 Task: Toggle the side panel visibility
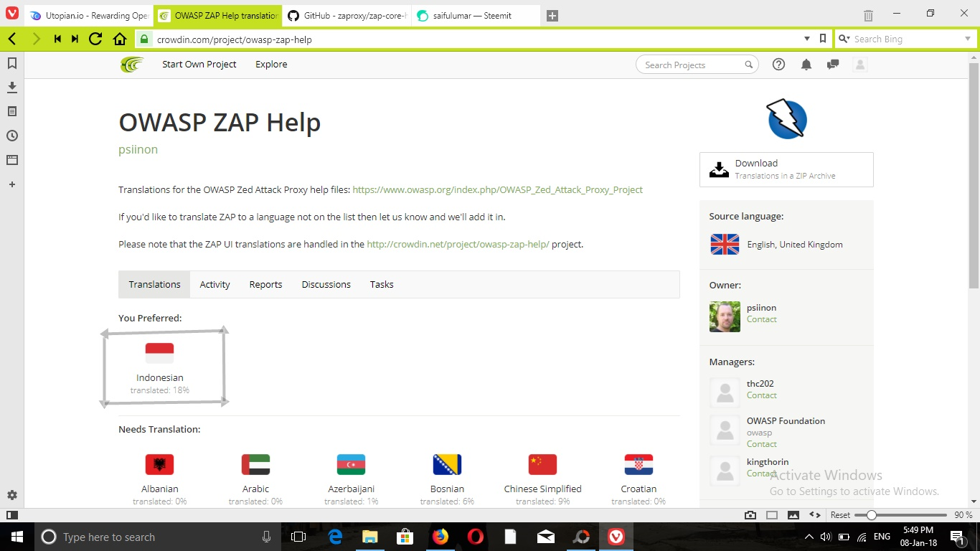pyautogui.click(x=12, y=515)
